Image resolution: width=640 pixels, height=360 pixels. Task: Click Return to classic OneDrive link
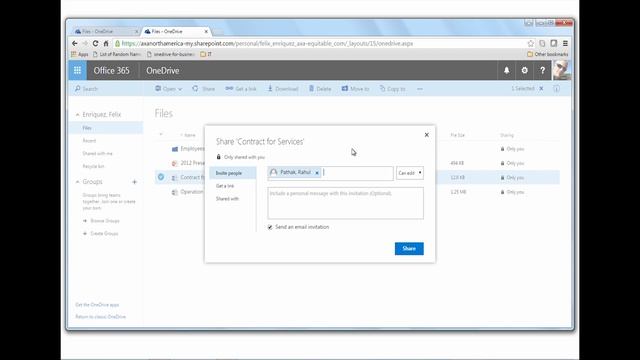click(x=100, y=317)
